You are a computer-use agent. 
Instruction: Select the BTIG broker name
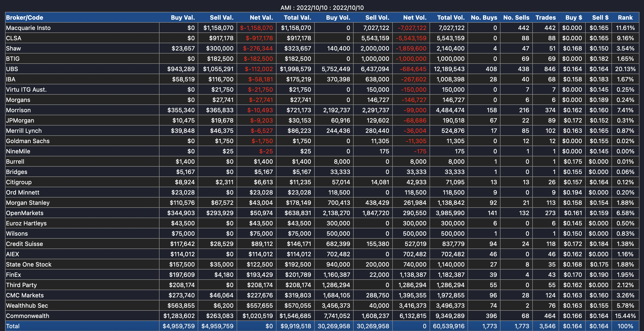(13, 59)
